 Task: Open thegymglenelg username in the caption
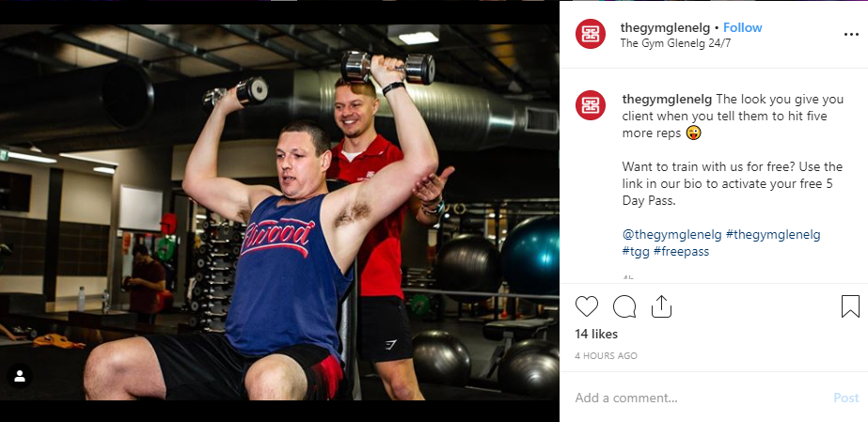[x=667, y=100]
